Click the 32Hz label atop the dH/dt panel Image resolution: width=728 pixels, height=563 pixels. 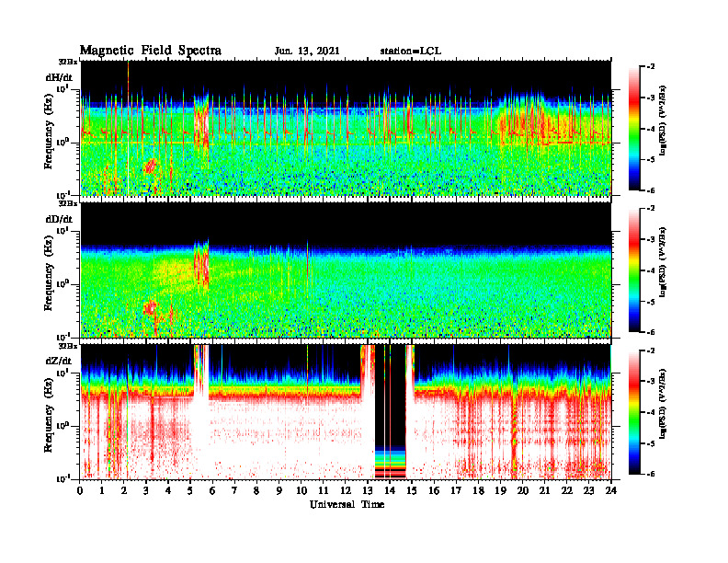click(x=68, y=62)
